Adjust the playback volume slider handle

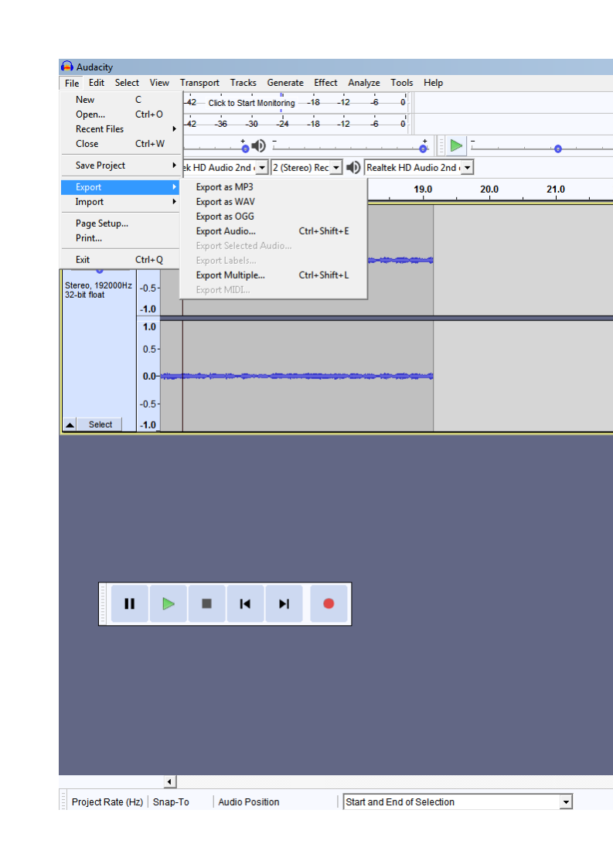[x=424, y=149]
